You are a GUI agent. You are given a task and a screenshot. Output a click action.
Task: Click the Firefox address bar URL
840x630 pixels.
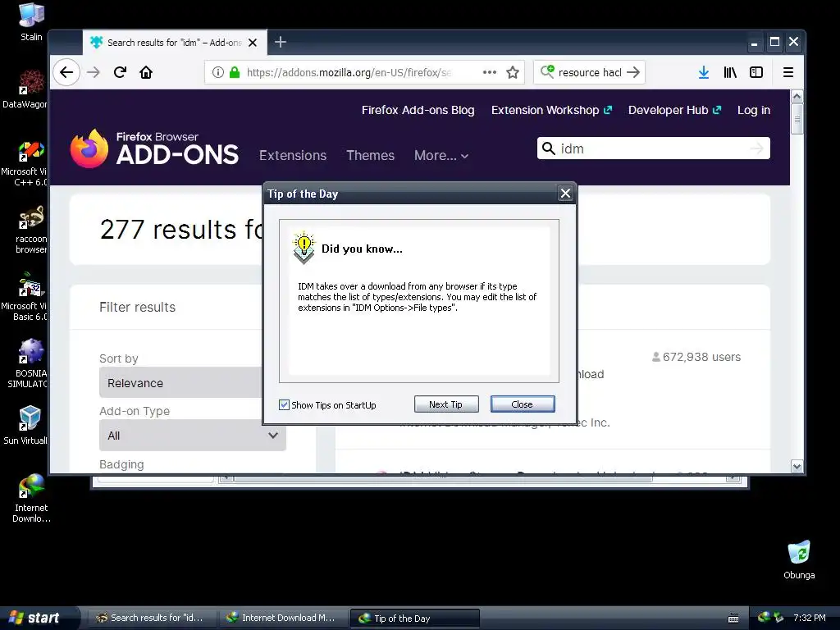coord(349,72)
